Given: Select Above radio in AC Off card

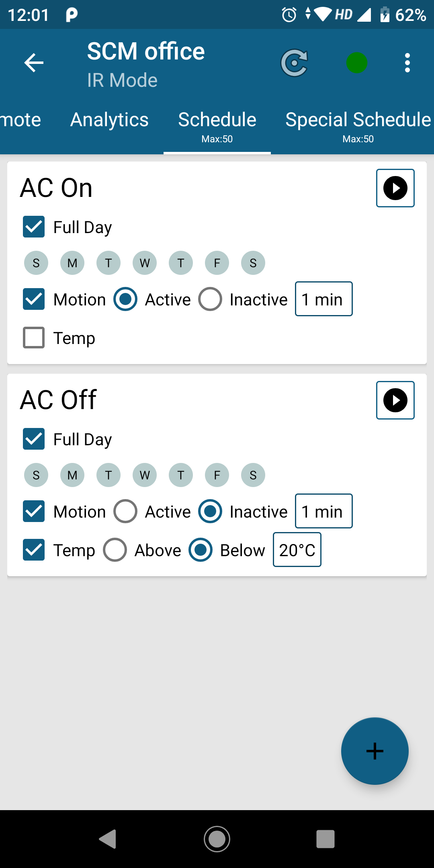Looking at the screenshot, I should point(115,550).
